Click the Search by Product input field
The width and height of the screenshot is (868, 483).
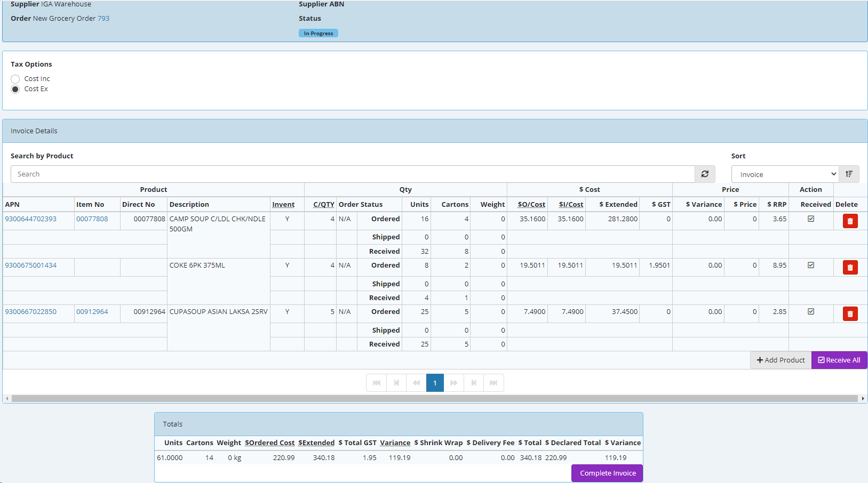[353, 174]
